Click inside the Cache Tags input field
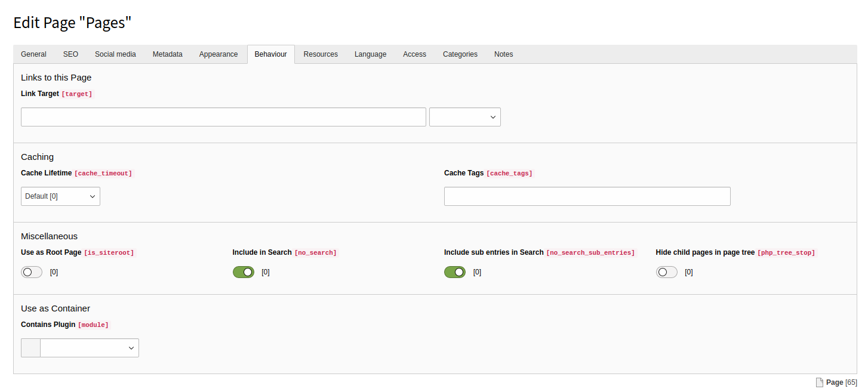 coord(587,196)
